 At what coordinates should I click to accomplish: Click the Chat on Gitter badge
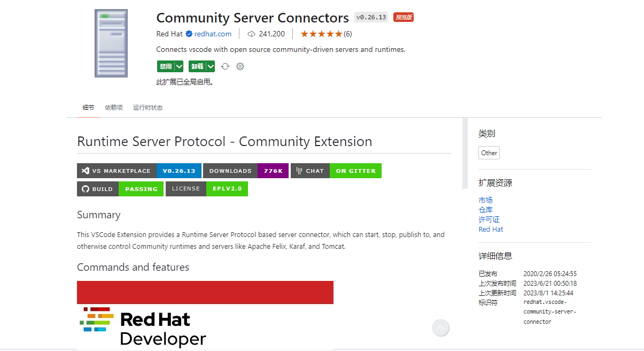click(336, 171)
